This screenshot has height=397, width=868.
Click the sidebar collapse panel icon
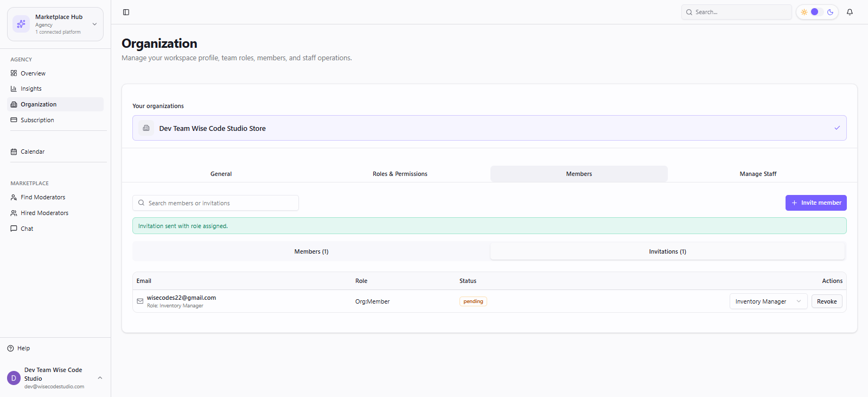tap(126, 12)
